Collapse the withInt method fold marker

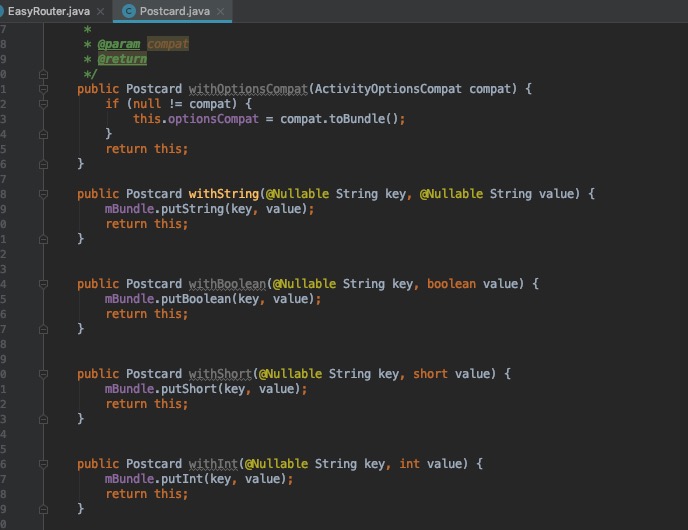(43, 464)
